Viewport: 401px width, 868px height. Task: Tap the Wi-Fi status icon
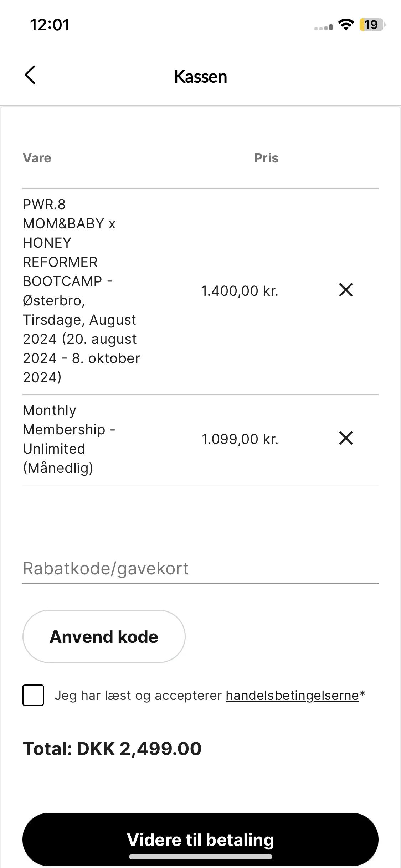coord(346,24)
